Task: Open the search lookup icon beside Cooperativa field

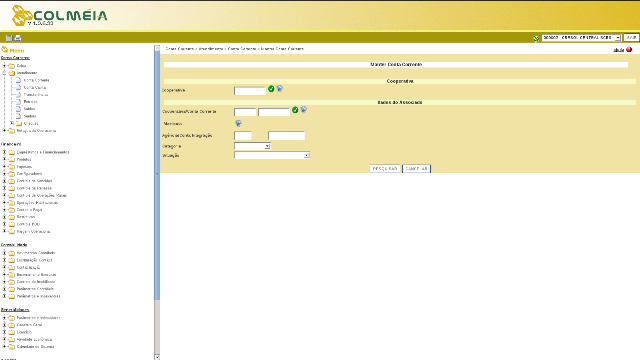Action: 280,88
